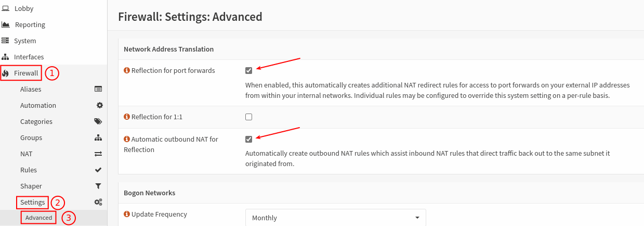
Task: Open the Interfaces menu
Action: tap(29, 57)
